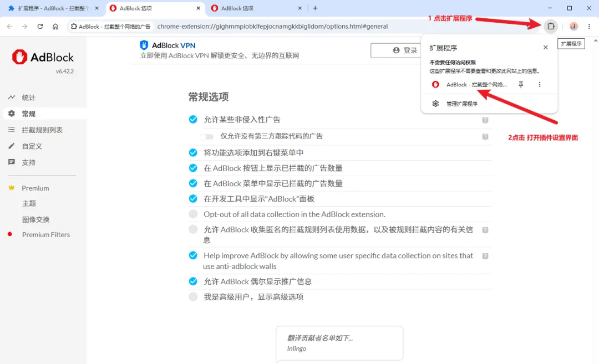Click the profile avatar icon
Image resolution: width=599 pixels, height=364 pixels.
(573, 27)
